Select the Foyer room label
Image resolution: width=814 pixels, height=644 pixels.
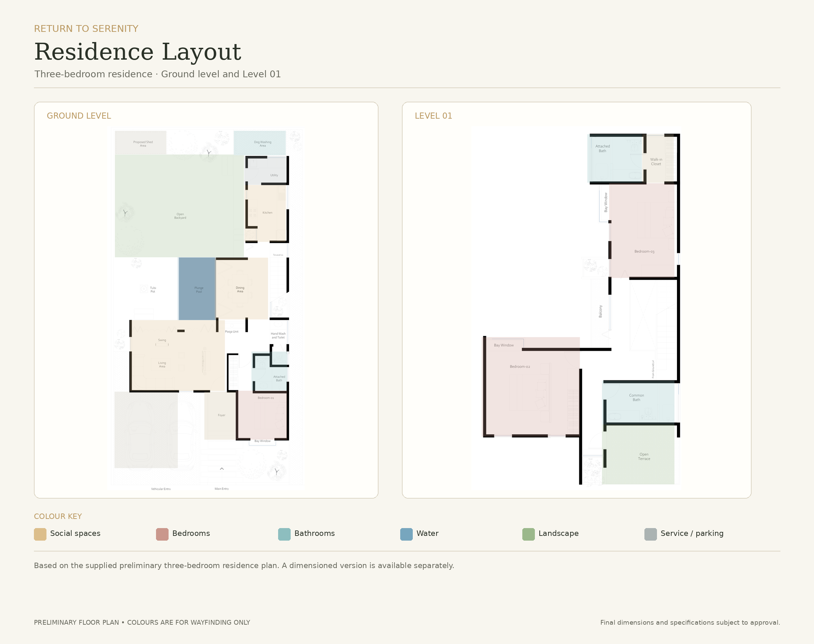tap(221, 415)
